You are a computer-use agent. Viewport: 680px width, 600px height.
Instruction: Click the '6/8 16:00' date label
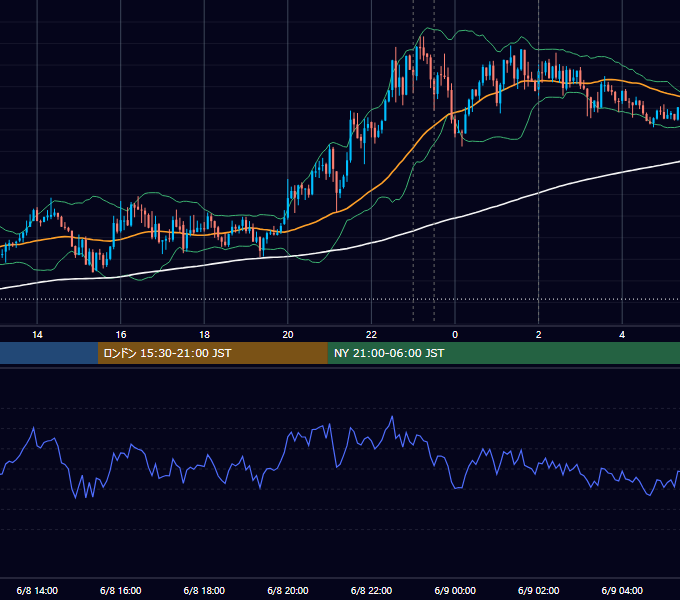coord(121,590)
